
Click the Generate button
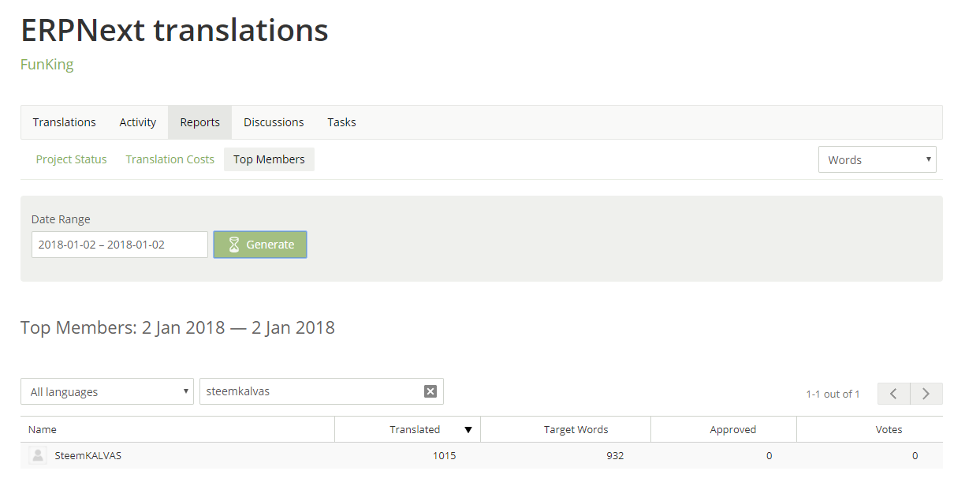pos(260,245)
